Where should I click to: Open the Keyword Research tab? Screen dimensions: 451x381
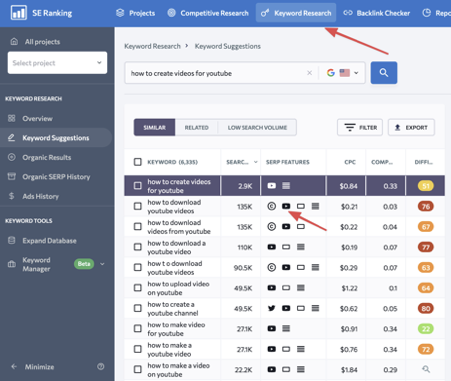pos(296,13)
